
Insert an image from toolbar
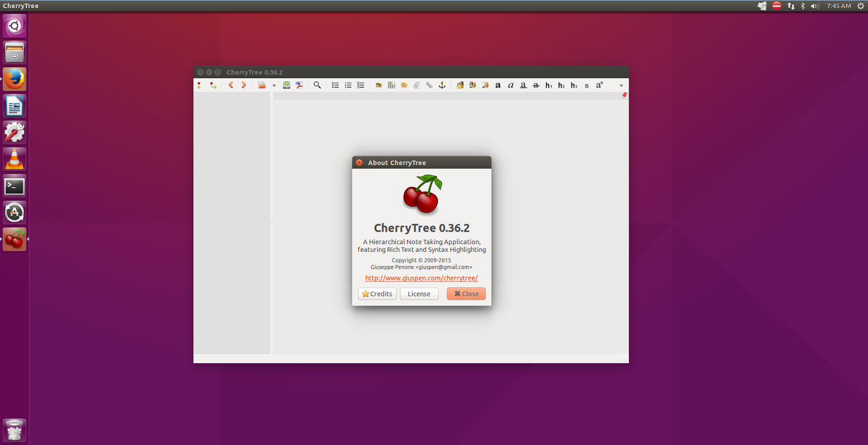[x=379, y=85]
